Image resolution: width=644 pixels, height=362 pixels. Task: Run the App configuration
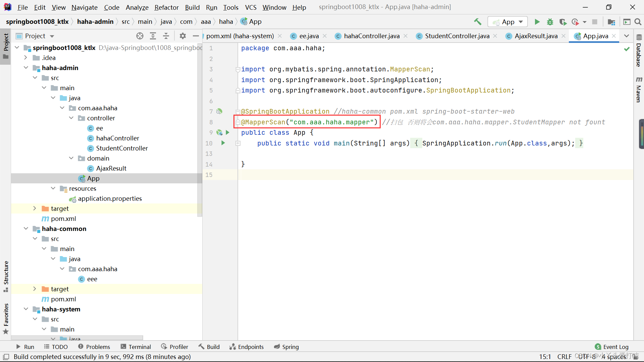[x=537, y=22]
